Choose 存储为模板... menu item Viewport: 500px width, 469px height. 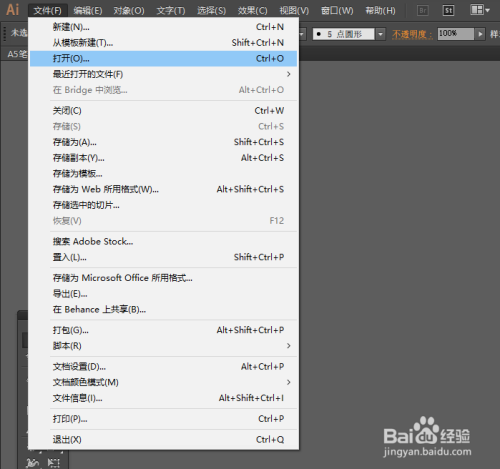click(163, 174)
